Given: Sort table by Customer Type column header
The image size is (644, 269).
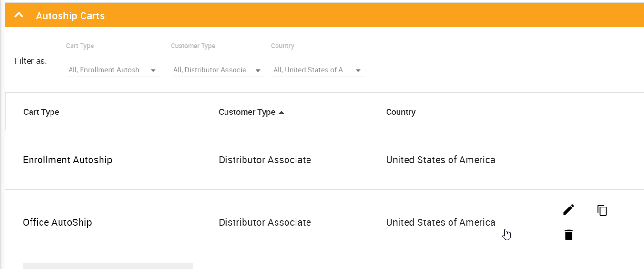Looking at the screenshot, I should point(247,112).
